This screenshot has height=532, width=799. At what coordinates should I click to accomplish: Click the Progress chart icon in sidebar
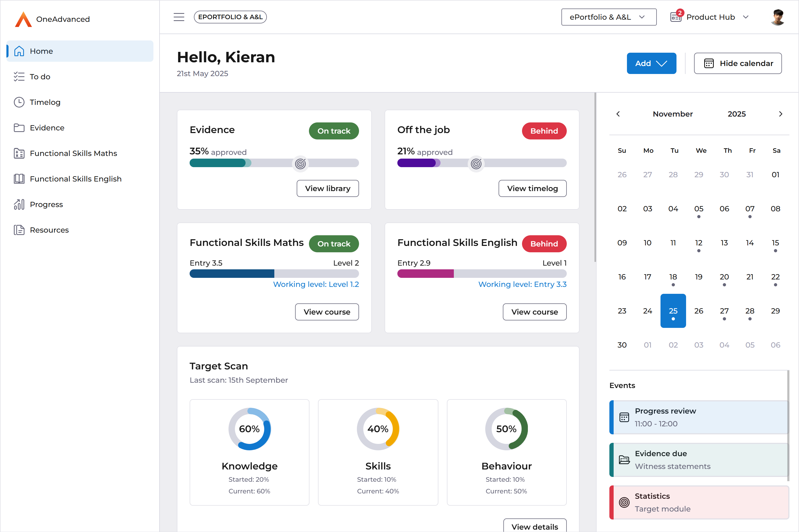tap(19, 204)
